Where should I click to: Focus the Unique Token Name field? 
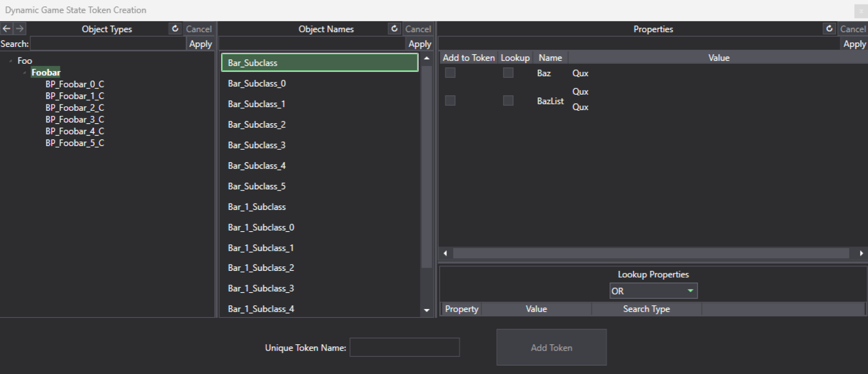(404, 348)
